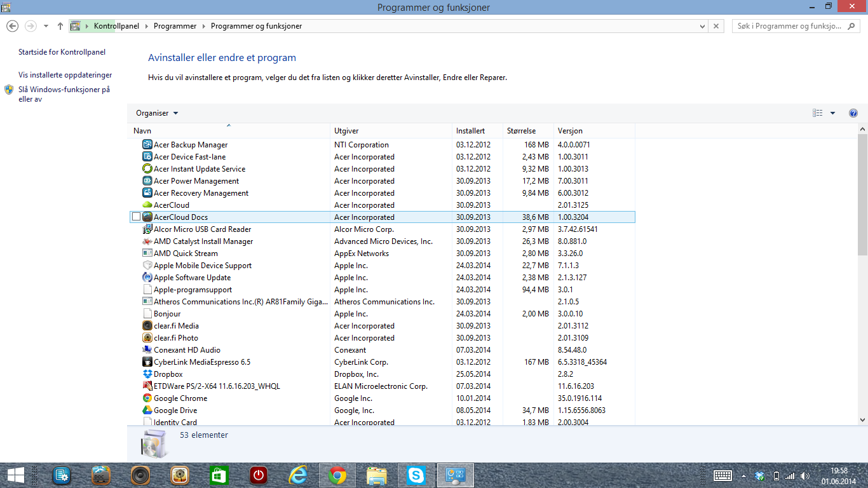Open the Windows Store taskbar icon
Image resolution: width=868 pixels, height=488 pixels.
219,475
